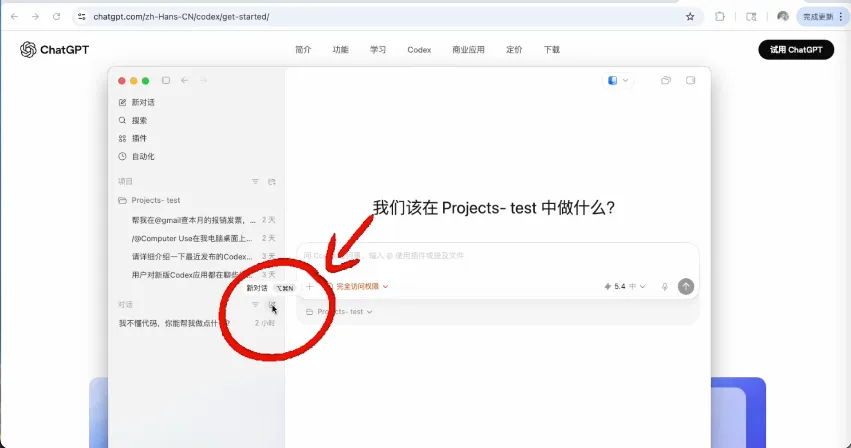Click filter icon in 项目 section header
Screen dimensions: 851x448
[x=255, y=181]
